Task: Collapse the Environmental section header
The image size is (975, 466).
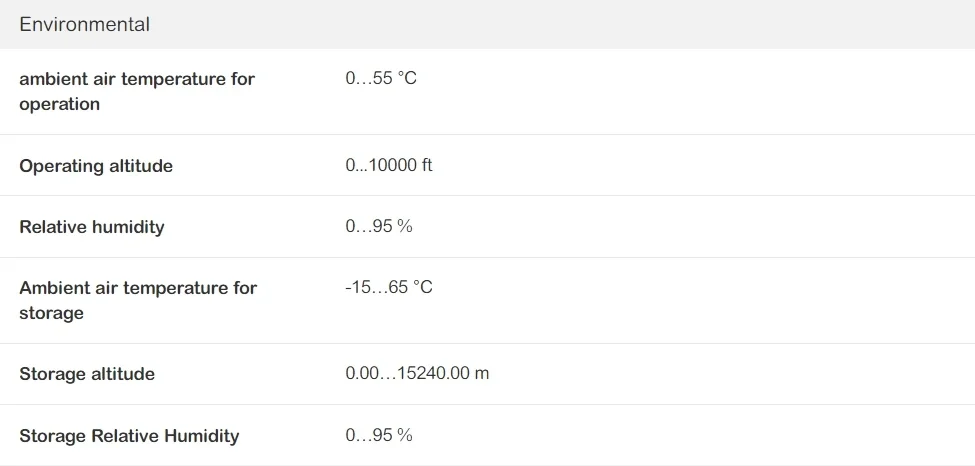Action: pyautogui.click(x=85, y=25)
